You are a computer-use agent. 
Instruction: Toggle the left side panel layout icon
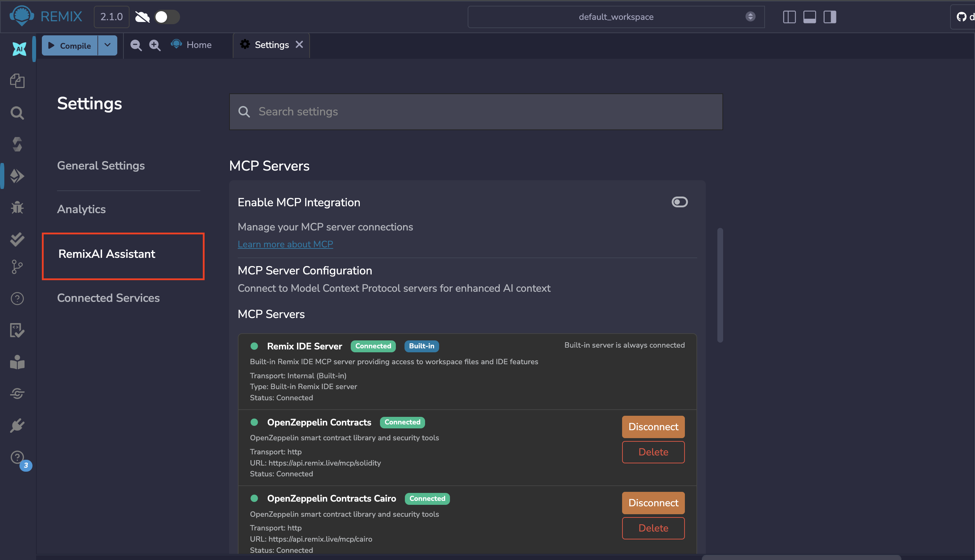789,17
